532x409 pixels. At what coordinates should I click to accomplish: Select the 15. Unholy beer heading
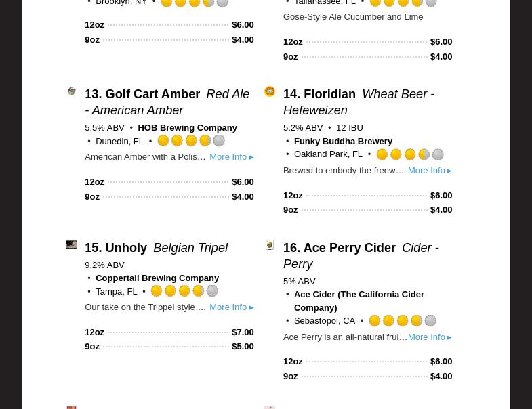point(116,248)
